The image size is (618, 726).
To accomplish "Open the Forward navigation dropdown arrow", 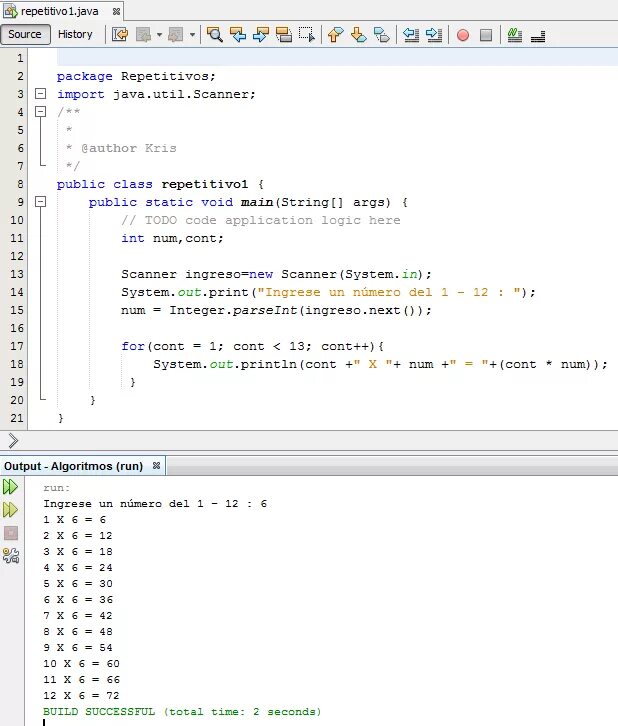I will (192, 35).
